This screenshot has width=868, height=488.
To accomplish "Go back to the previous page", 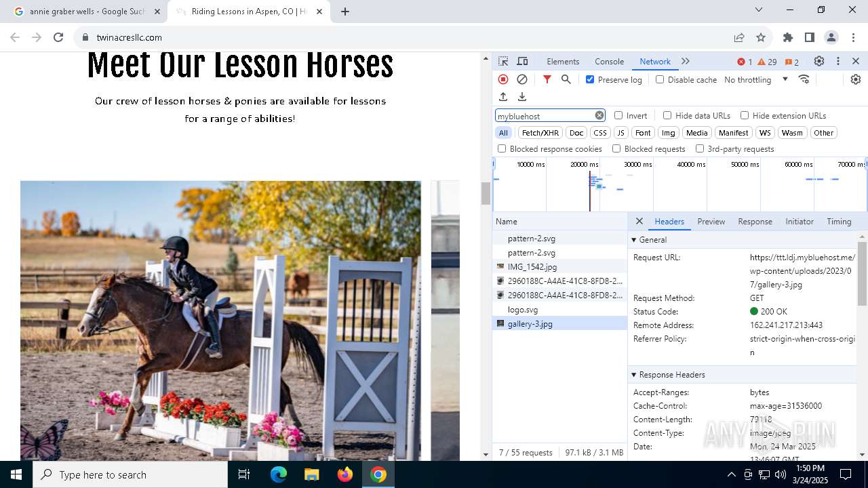I will click(x=15, y=37).
